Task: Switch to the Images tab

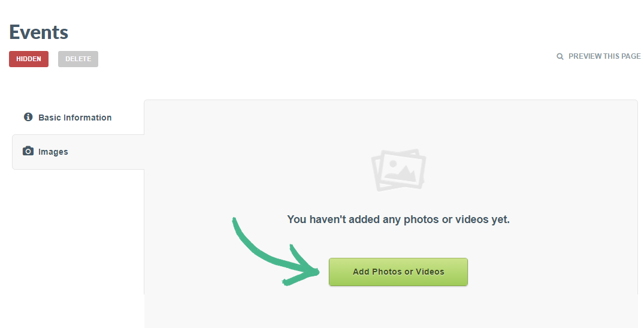Action: pyautogui.click(x=78, y=152)
